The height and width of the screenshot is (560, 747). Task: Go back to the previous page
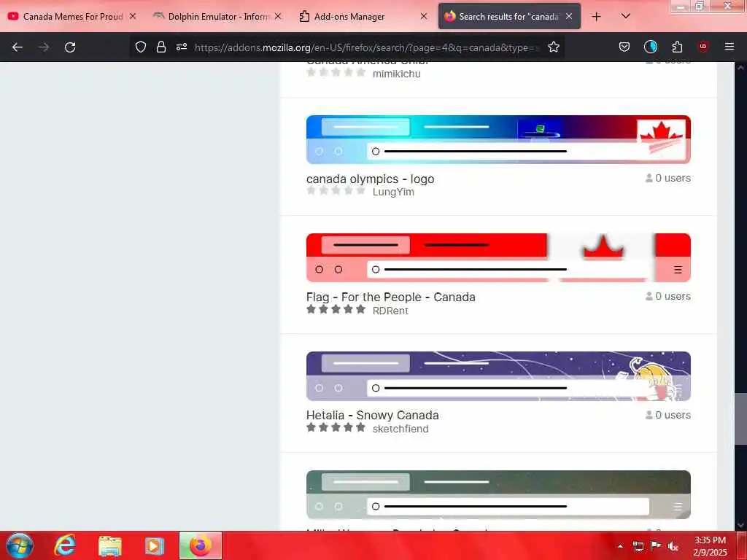click(x=18, y=47)
